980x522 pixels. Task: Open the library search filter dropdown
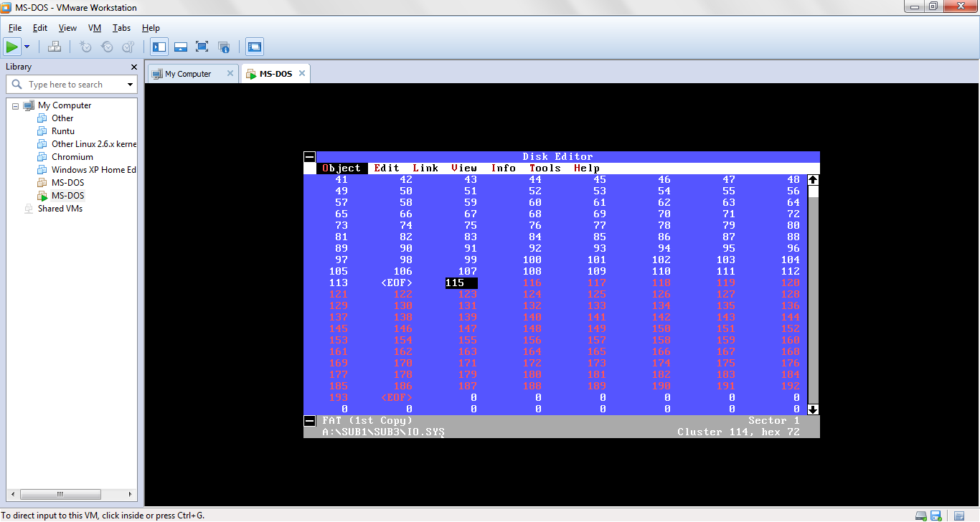point(130,85)
